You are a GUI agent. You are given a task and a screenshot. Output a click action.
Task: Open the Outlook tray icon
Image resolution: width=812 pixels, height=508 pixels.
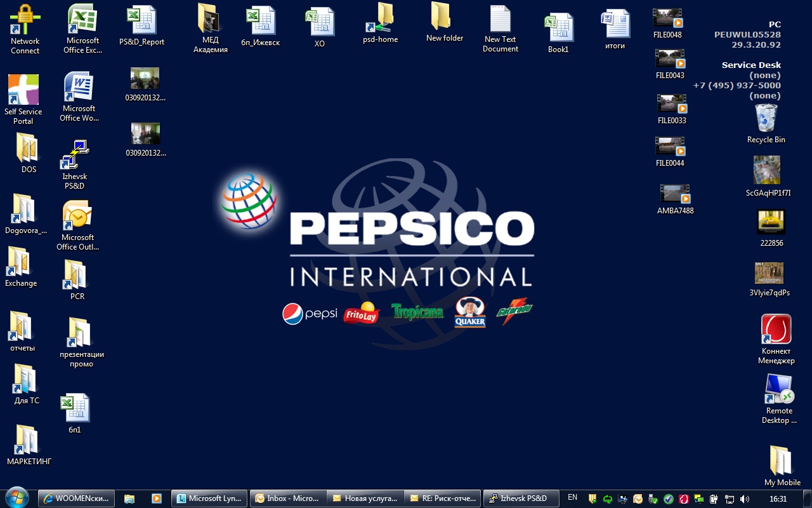pos(638,499)
